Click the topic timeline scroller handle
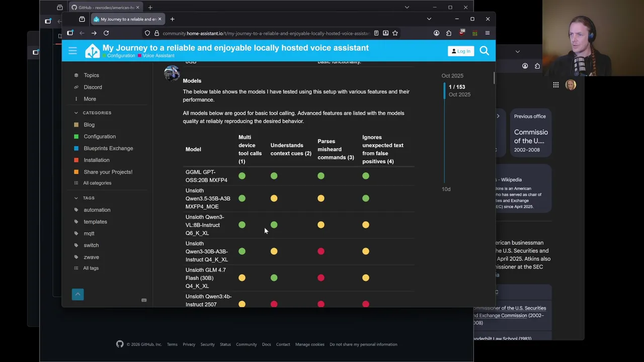This screenshot has height=362, width=644. (444, 90)
